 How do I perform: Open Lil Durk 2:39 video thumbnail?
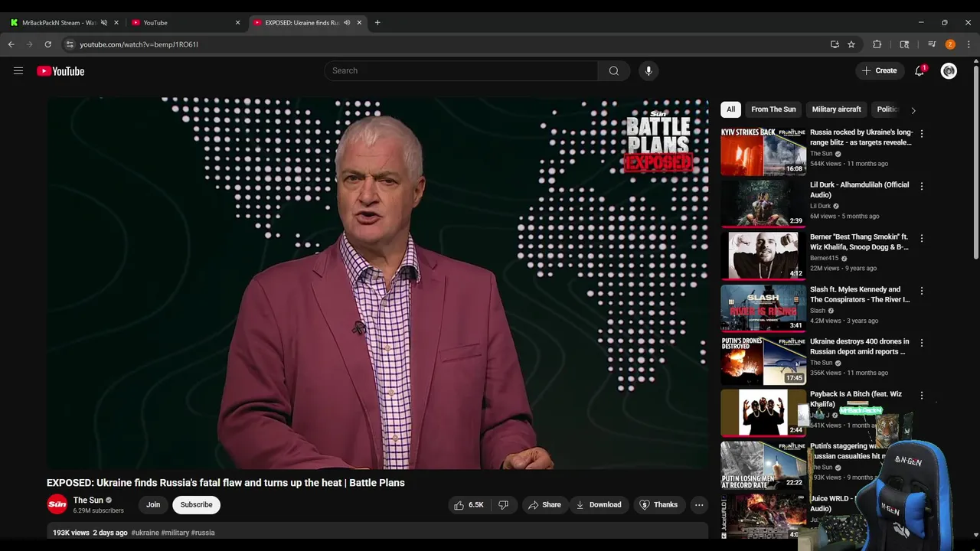(x=763, y=204)
